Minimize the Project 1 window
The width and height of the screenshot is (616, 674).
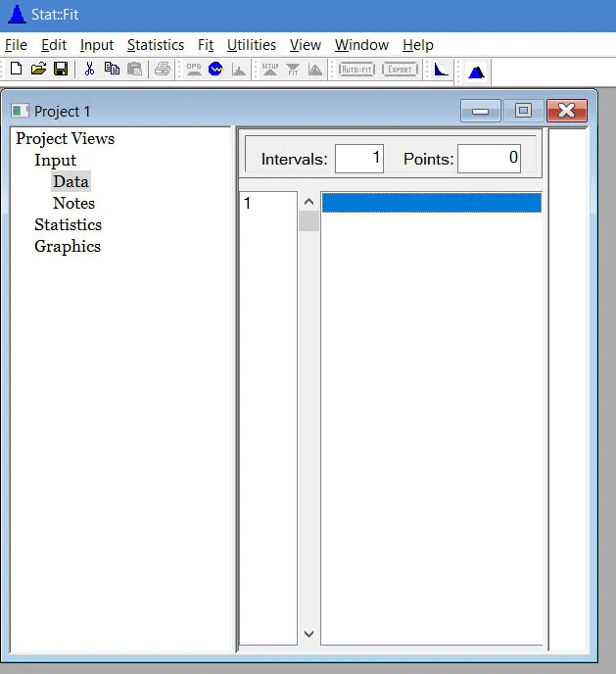(480, 111)
